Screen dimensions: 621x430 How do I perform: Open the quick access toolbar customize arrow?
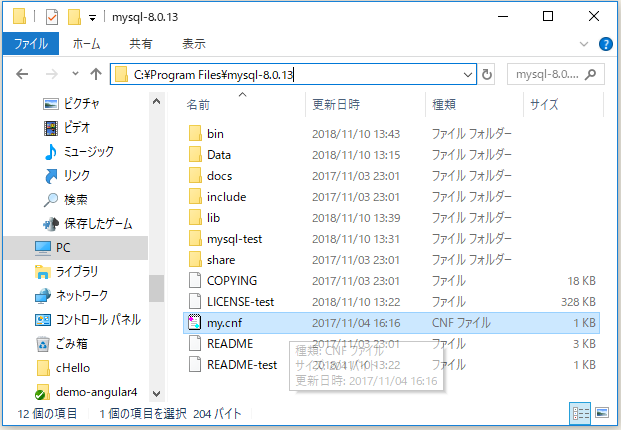pyautogui.click(x=92, y=18)
